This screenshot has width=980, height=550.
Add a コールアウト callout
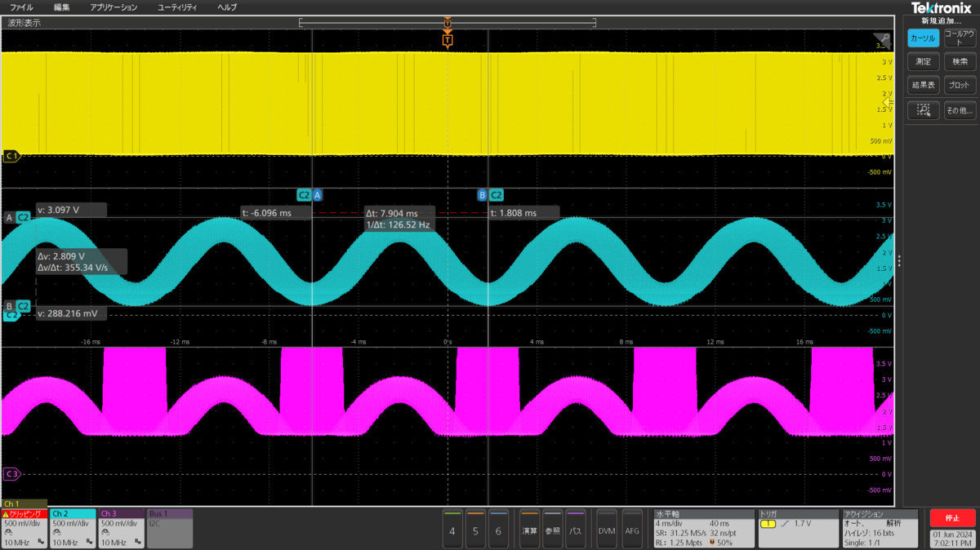(x=959, y=38)
